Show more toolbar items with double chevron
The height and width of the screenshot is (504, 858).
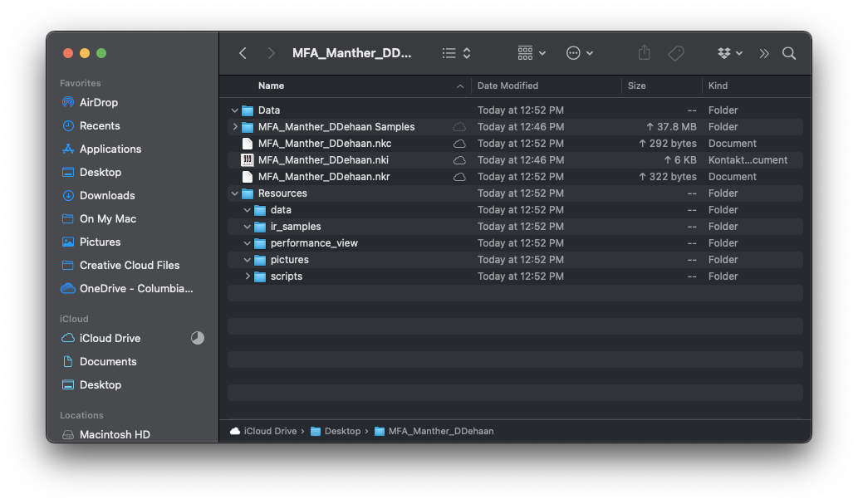click(764, 53)
